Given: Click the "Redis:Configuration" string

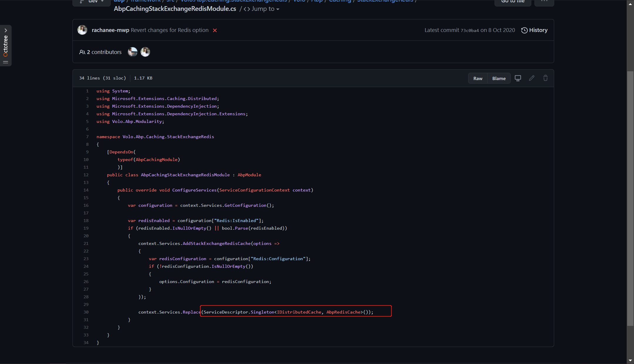Looking at the screenshot, I should click(278, 259).
